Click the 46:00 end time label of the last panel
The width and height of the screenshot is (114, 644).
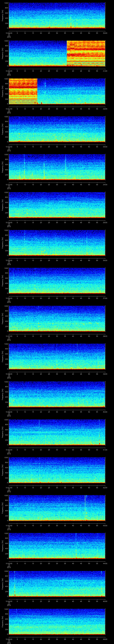click(x=105, y=639)
